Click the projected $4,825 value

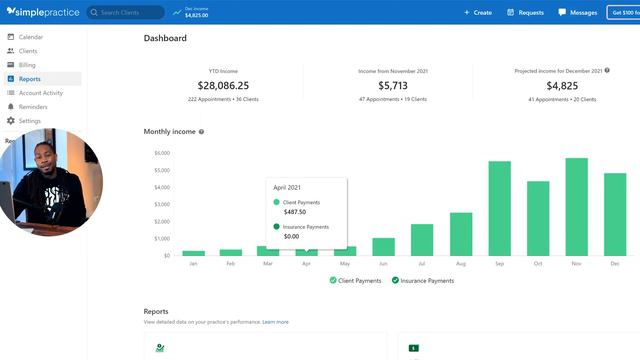pyautogui.click(x=562, y=86)
